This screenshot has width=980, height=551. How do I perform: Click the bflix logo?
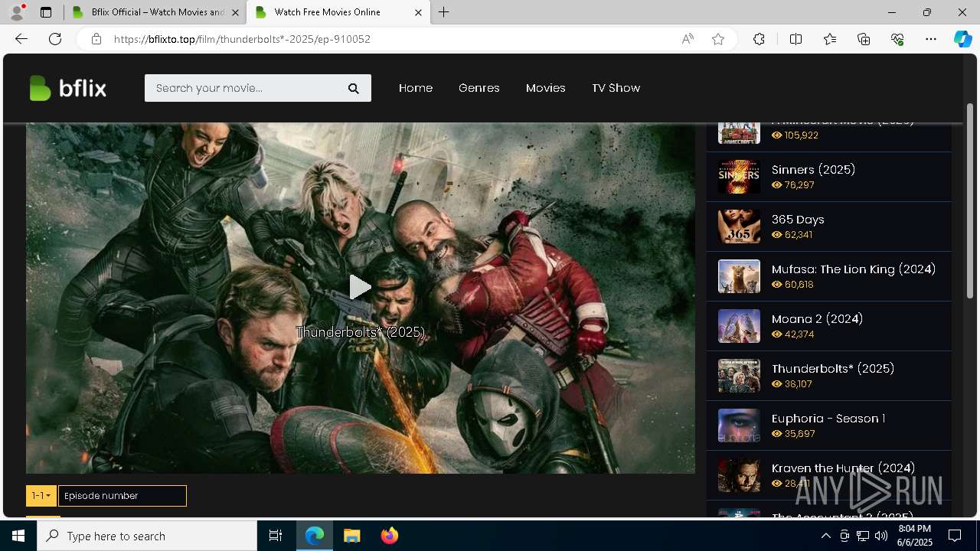pos(67,88)
